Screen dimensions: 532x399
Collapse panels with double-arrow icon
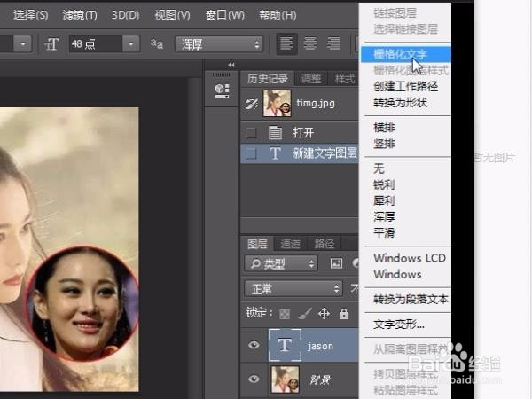tap(231, 65)
